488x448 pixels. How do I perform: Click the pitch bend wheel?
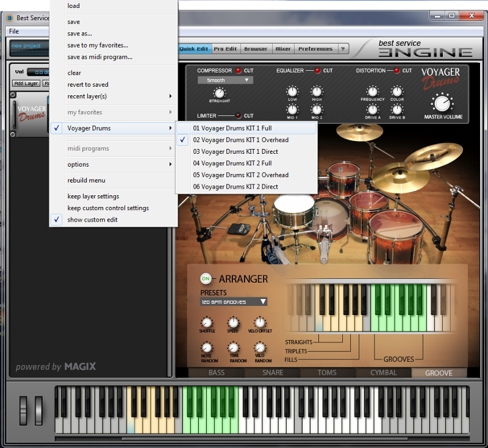23,410
